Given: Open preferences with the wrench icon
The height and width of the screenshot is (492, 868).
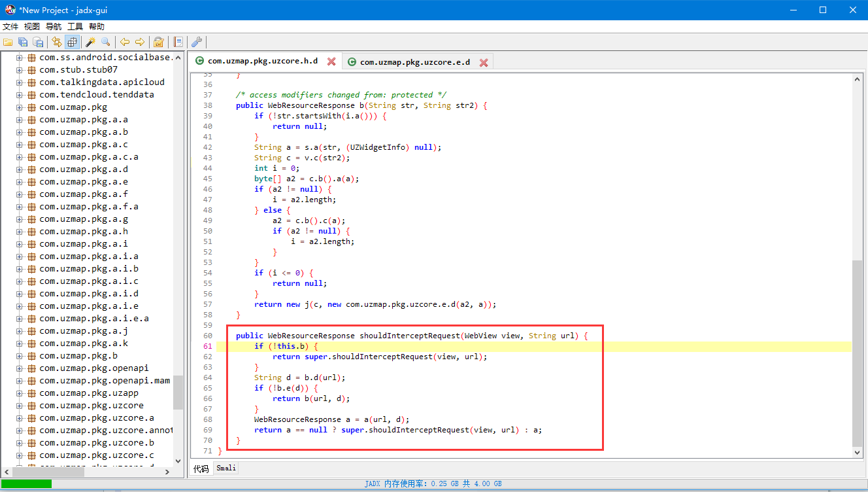Looking at the screenshot, I should (x=196, y=43).
